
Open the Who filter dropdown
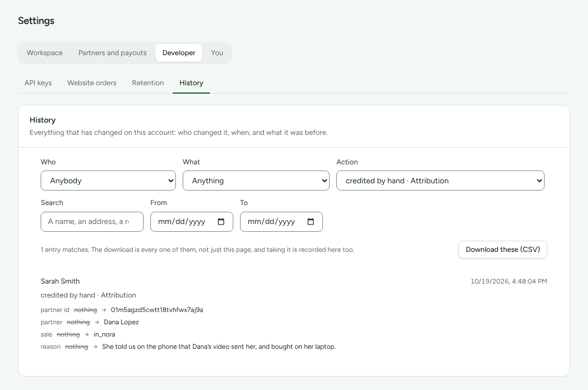pyautogui.click(x=108, y=181)
